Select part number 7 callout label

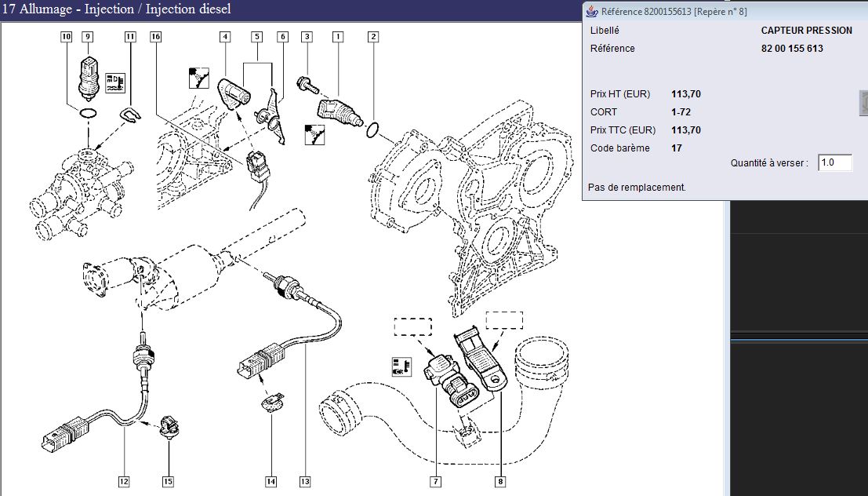[x=436, y=482]
